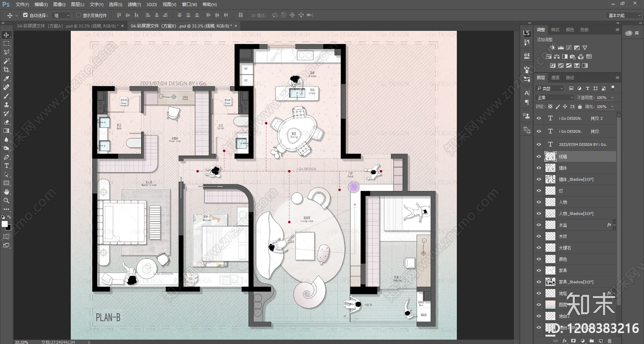Switch to the 通道 tab
The image size is (644, 344).
tap(555, 78)
